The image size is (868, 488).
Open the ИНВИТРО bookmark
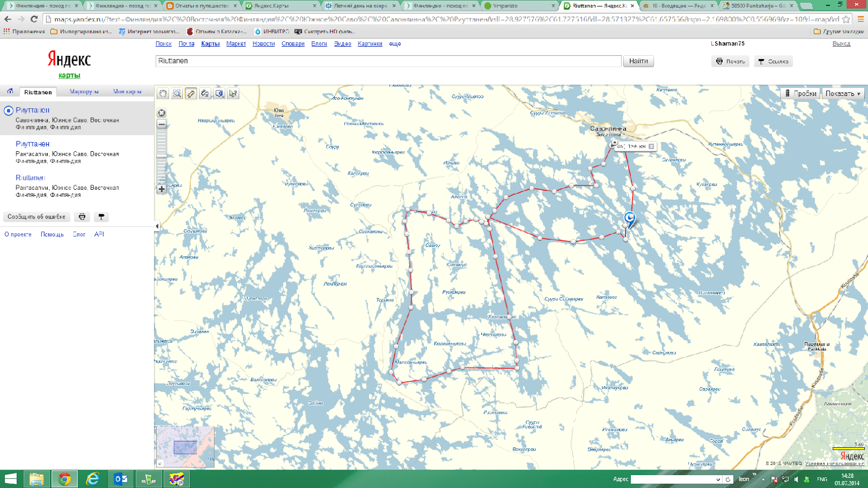point(271,31)
